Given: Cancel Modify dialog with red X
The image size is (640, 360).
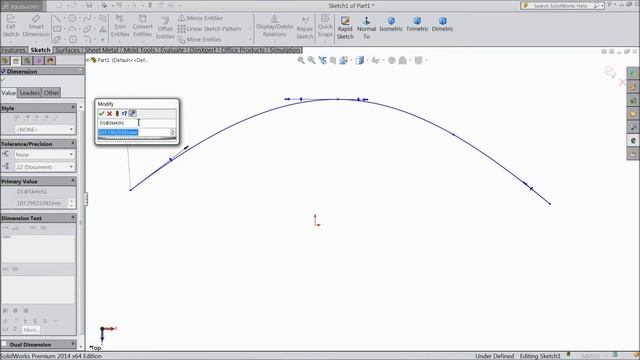Looking at the screenshot, I should [x=109, y=113].
